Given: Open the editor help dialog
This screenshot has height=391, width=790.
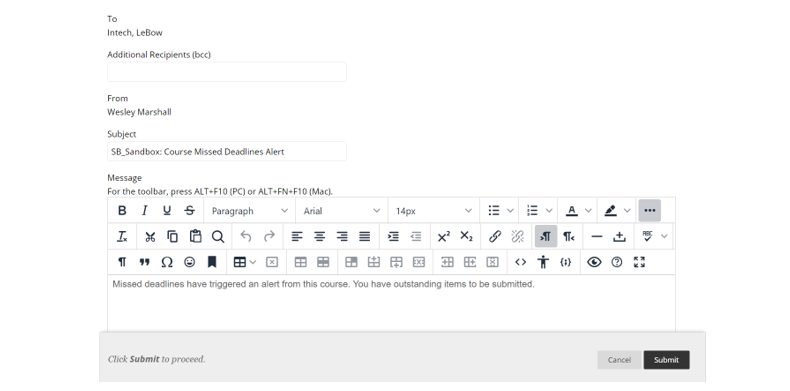Looking at the screenshot, I should [x=617, y=262].
